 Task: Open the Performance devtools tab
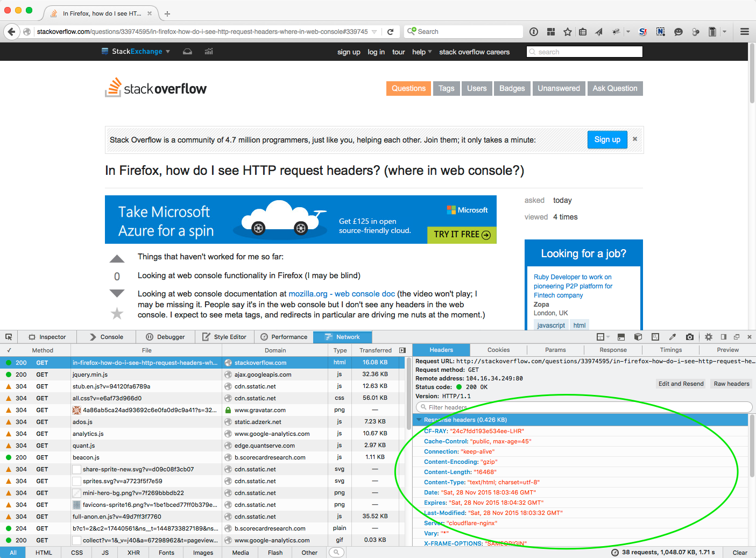click(x=284, y=337)
